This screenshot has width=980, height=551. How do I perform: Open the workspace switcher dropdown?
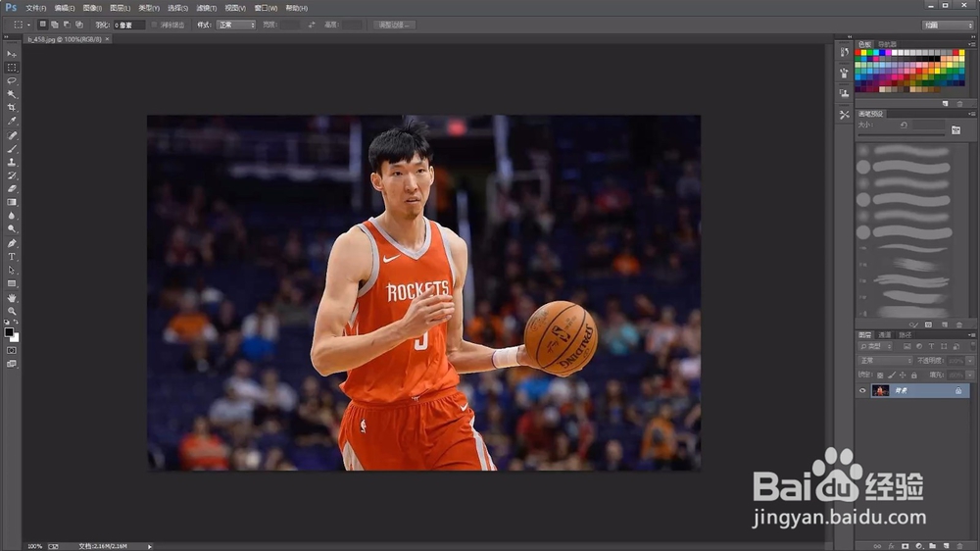948,25
